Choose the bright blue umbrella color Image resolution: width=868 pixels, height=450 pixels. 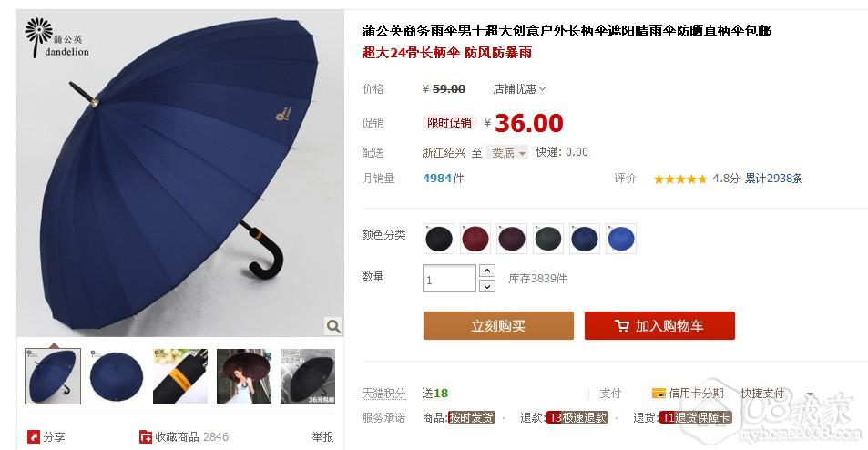coord(621,239)
